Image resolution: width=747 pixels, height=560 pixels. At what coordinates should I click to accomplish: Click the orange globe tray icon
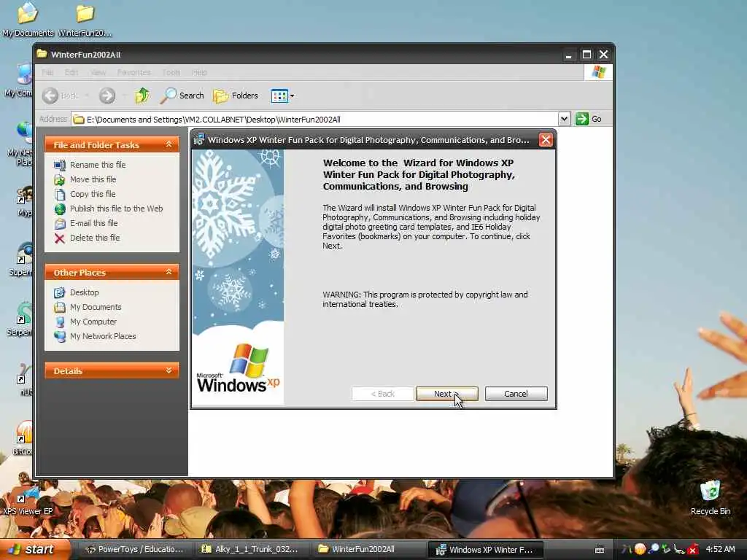coord(640,549)
